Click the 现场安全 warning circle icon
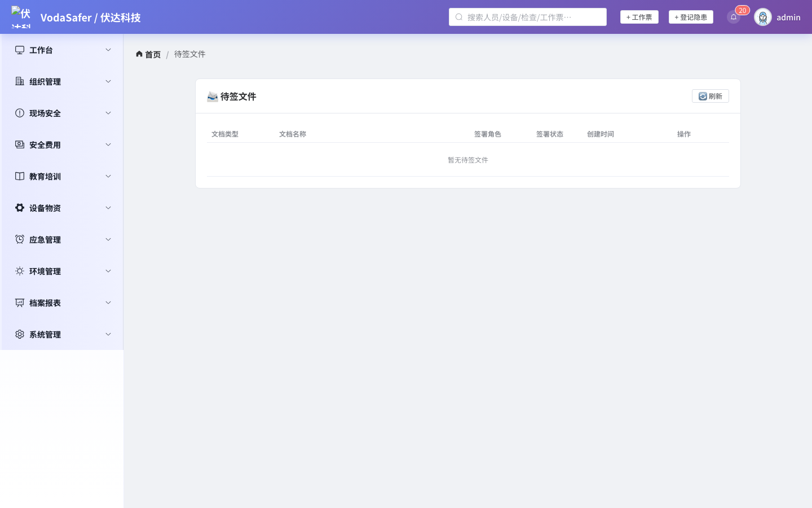The image size is (812, 508). click(x=20, y=113)
